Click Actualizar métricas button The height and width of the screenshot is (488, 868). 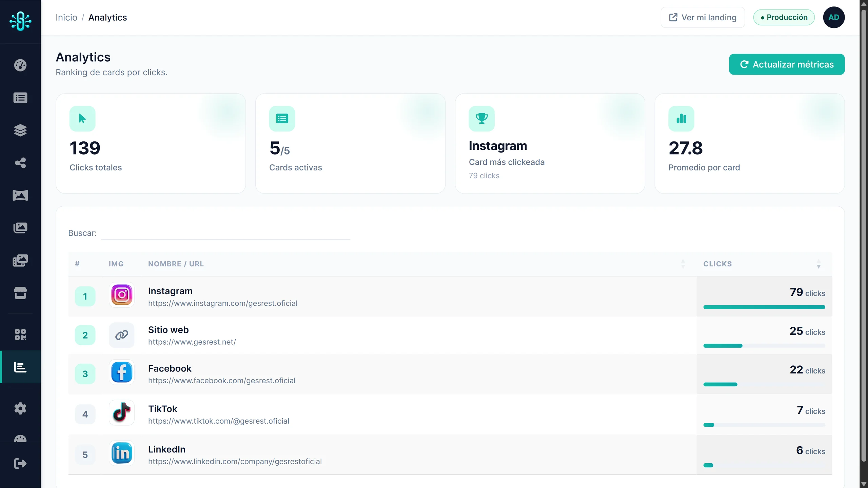(787, 64)
